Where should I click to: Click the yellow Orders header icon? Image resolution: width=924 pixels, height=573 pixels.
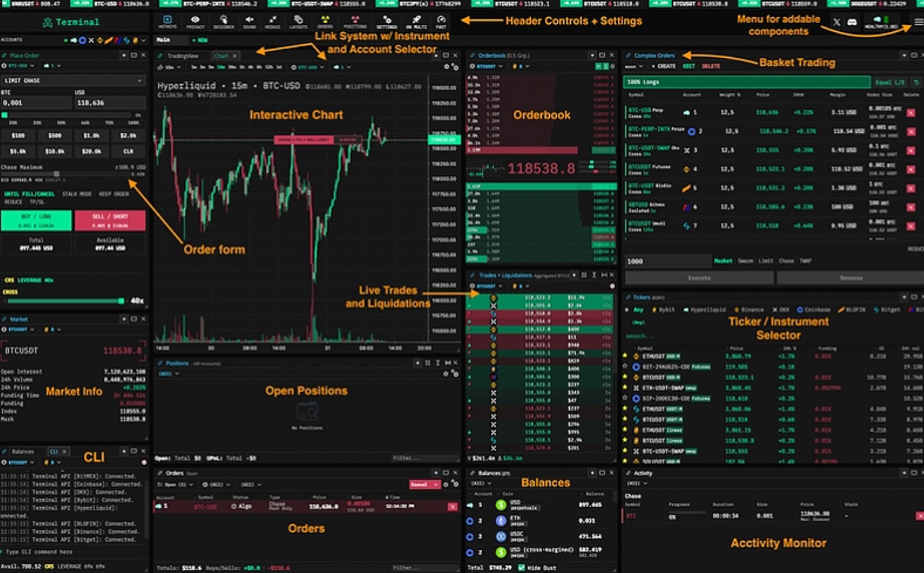point(325,22)
